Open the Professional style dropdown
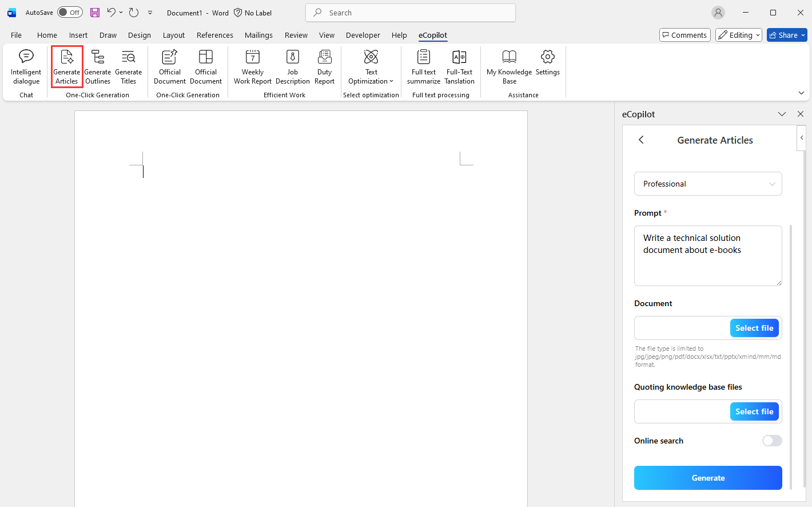 708,184
